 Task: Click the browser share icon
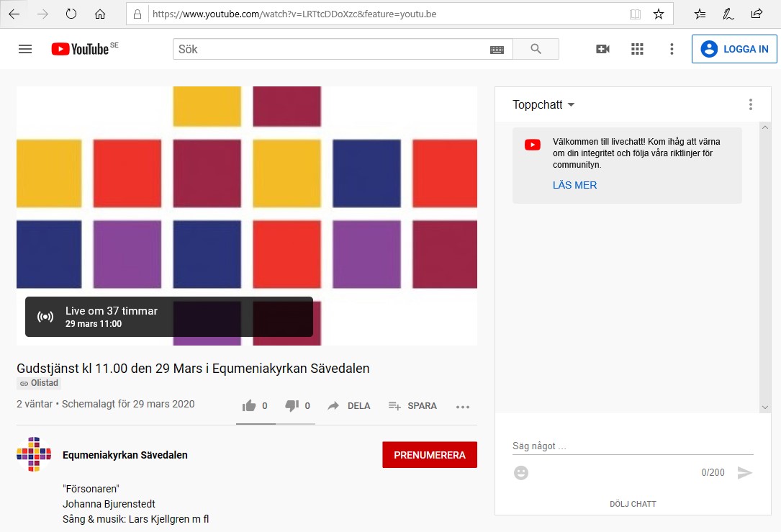(x=757, y=14)
